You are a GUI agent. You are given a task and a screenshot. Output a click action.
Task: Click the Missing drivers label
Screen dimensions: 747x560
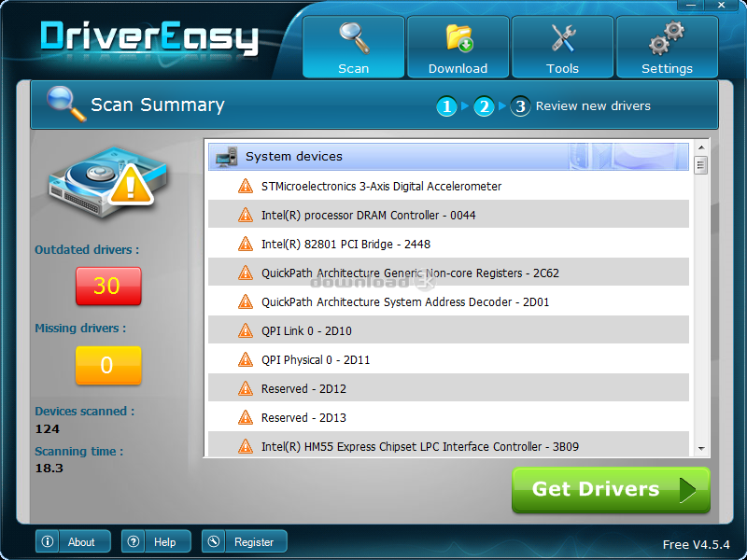(80, 329)
